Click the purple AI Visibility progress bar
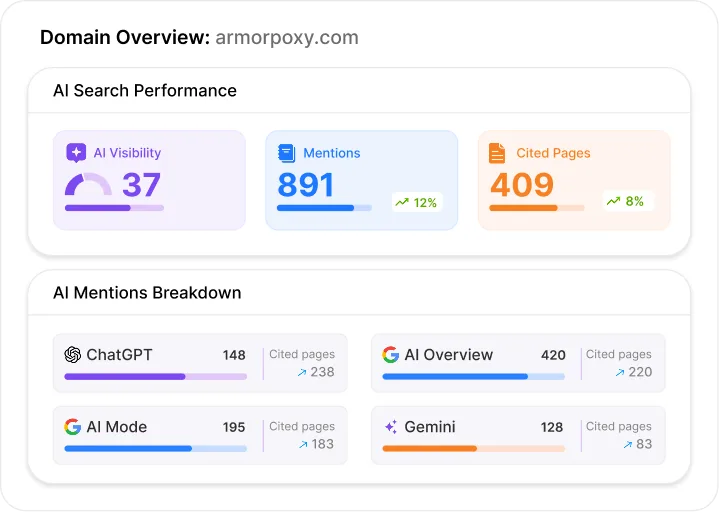 (114, 208)
